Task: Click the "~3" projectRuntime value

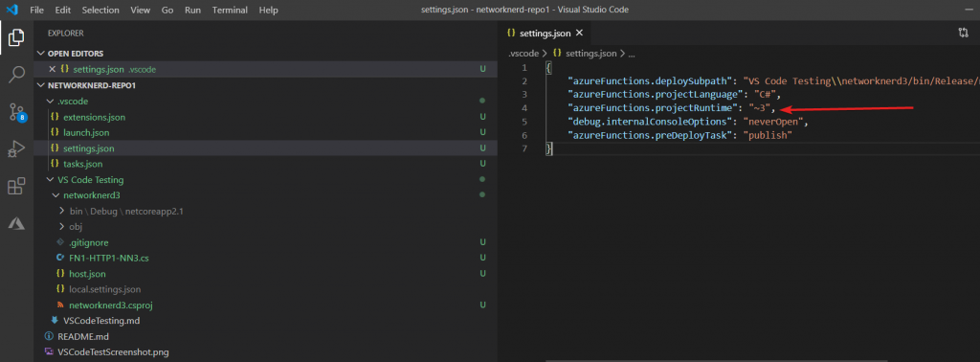Action: tap(759, 107)
